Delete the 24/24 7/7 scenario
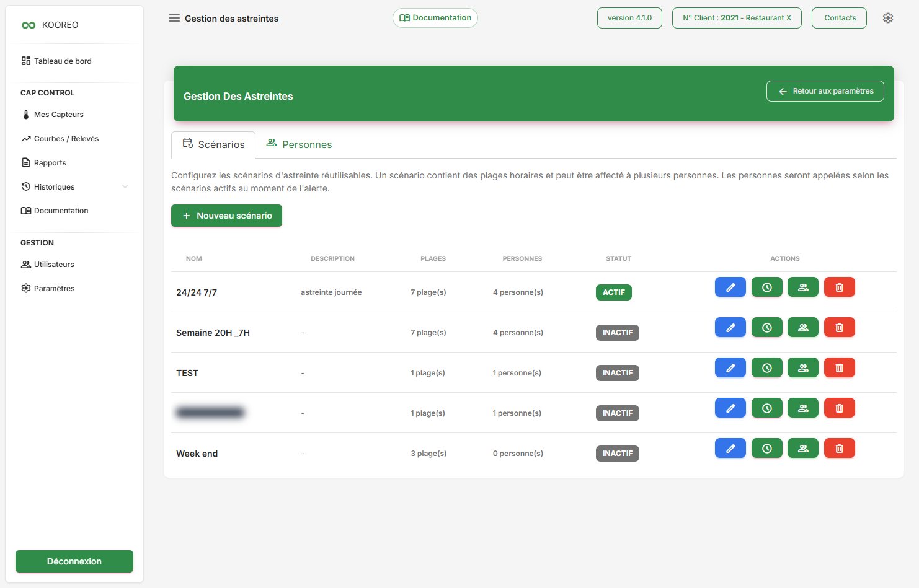 coord(840,287)
